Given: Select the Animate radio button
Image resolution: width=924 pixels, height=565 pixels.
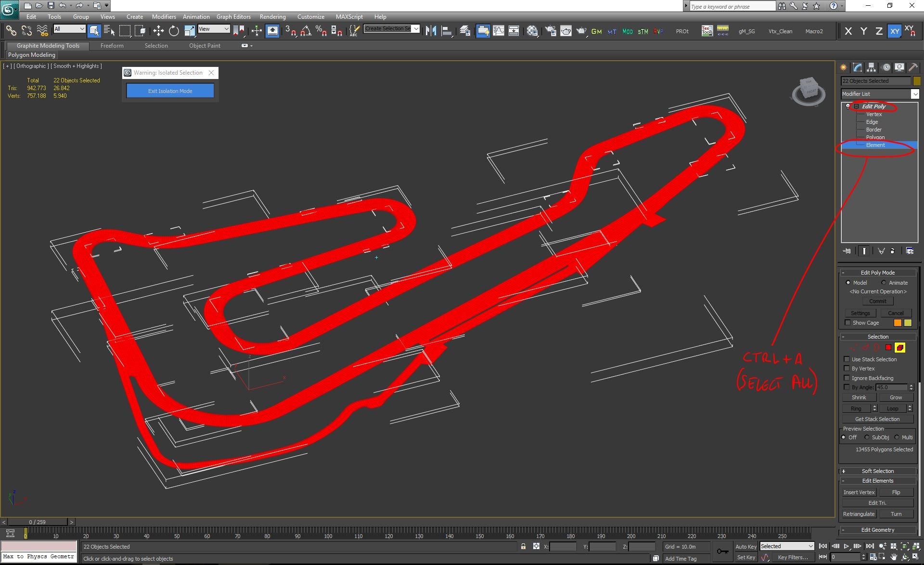Looking at the screenshot, I should (x=884, y=283).
